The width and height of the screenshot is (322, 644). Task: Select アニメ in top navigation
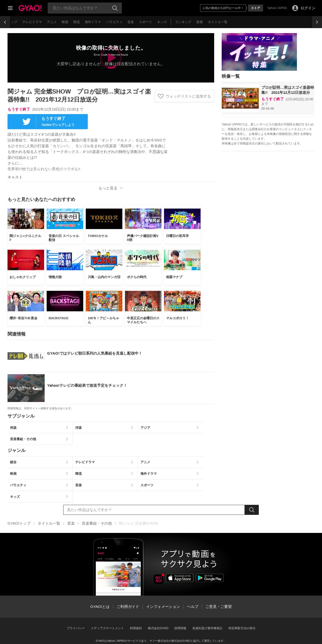coord(52,22)
